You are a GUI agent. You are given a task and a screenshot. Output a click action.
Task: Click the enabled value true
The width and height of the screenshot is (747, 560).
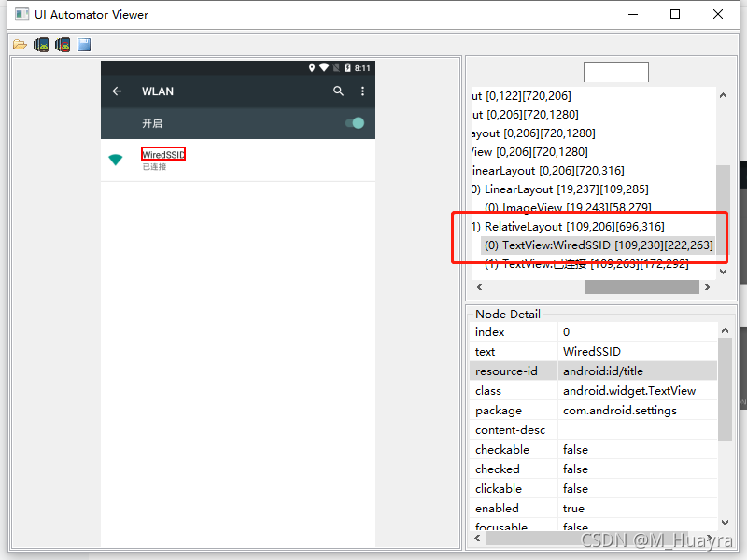pyautogui.click(x=573, y=508)
